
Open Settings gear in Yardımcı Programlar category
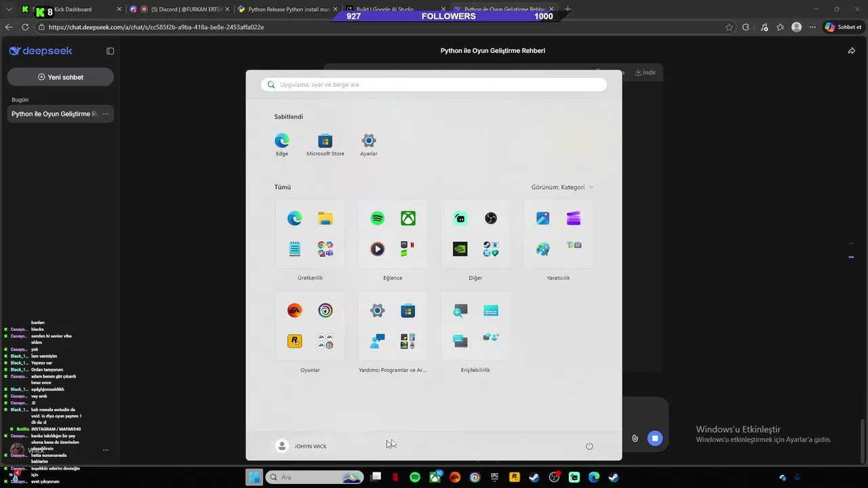pos(378,310)
